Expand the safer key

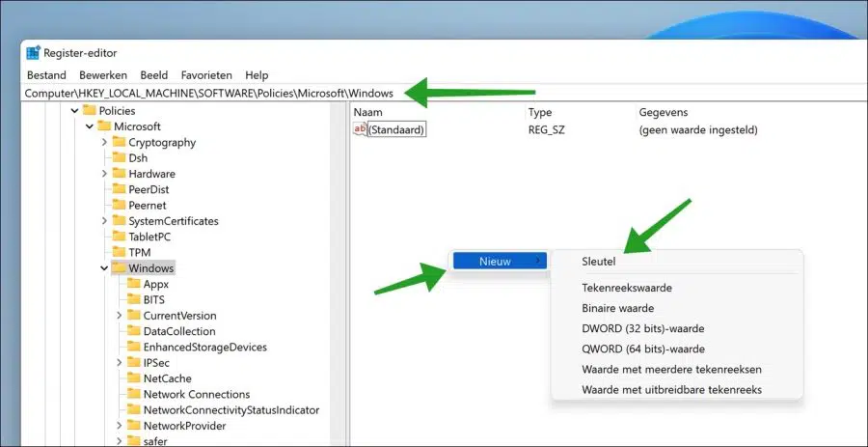coord(119,441)
